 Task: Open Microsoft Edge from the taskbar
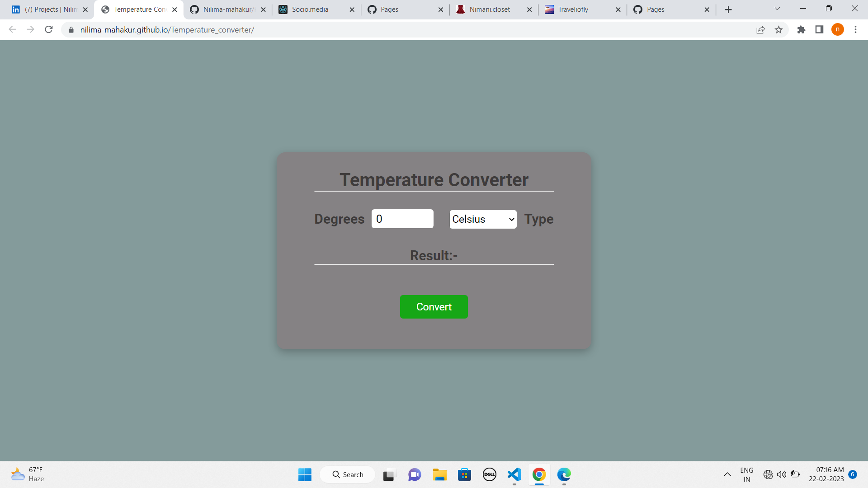point(564,474)
